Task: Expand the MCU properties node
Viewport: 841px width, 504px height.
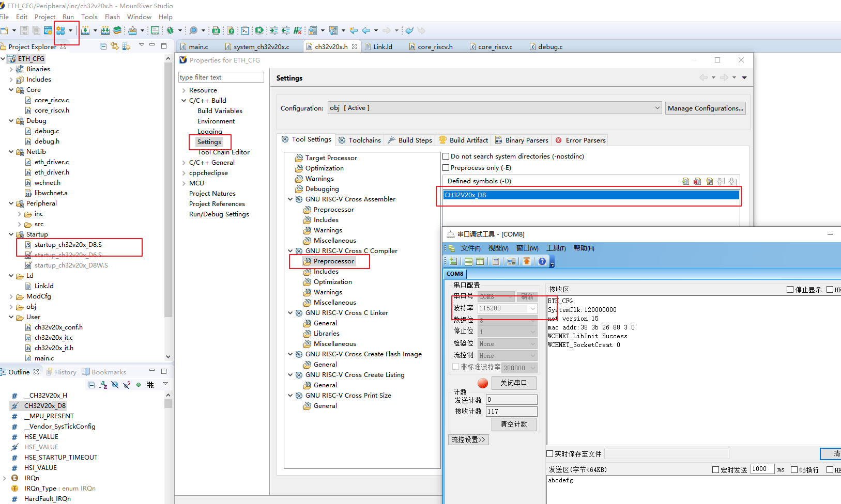Action: [184, 183]
